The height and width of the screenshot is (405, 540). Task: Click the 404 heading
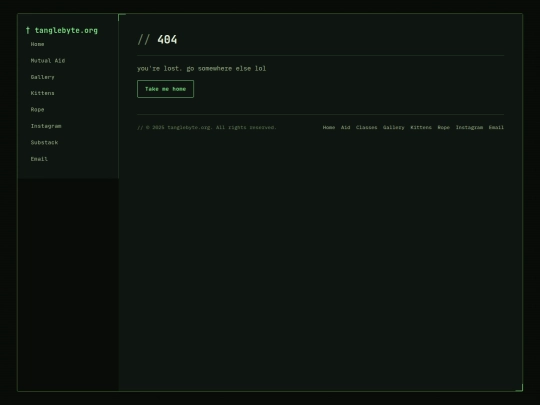[x=157, y=40]
